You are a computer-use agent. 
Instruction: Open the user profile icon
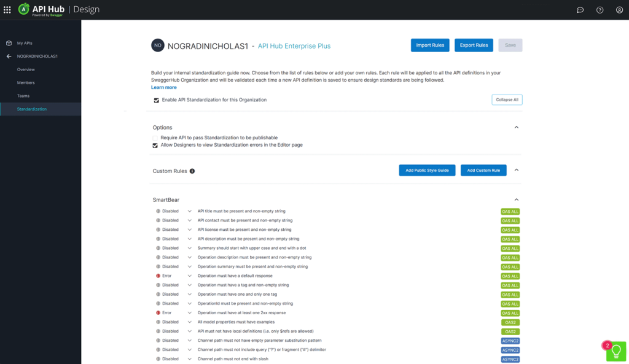pyautogui.click(x=619, y=10)
